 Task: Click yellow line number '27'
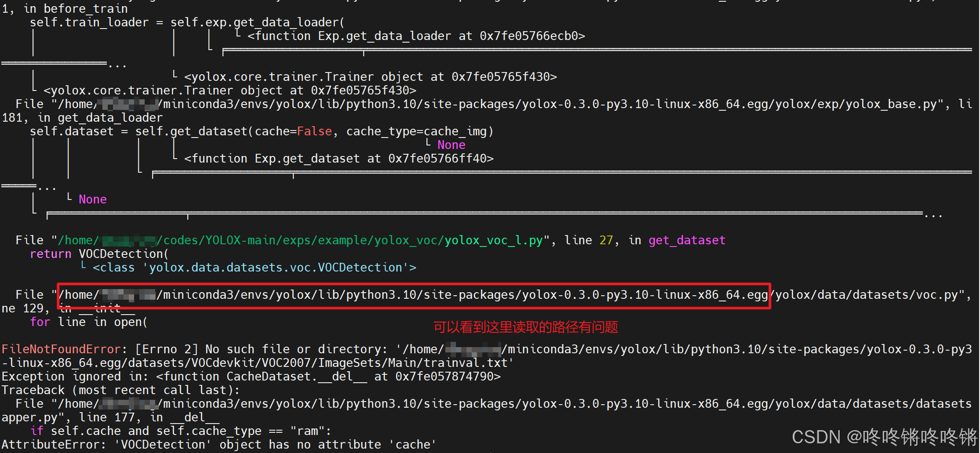[606, 240]
